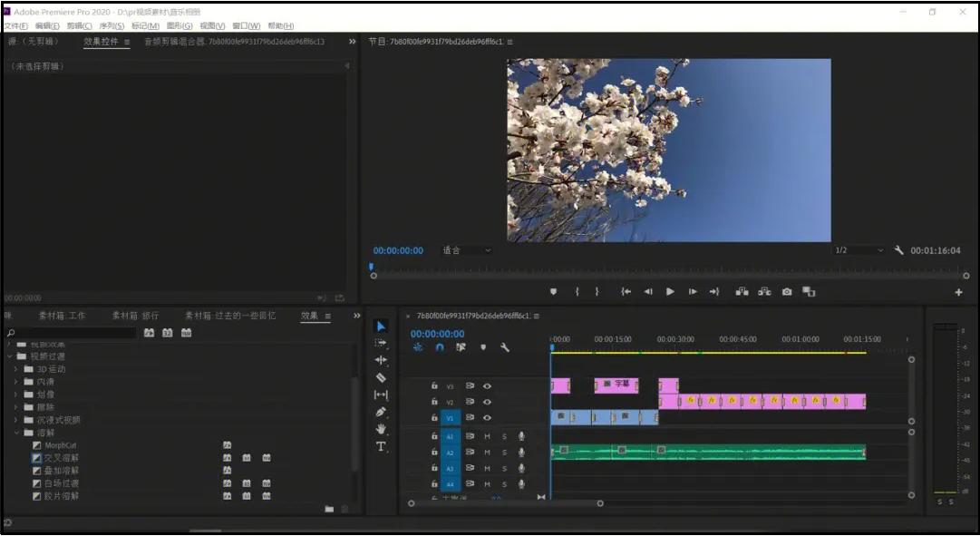Activate the Type tool
The height and width of the screenshot is (536, 980).
381,446
